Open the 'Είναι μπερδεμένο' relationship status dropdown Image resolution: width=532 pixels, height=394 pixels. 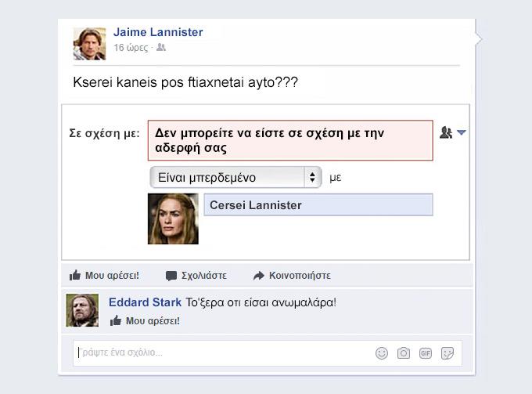coord(235,177)
